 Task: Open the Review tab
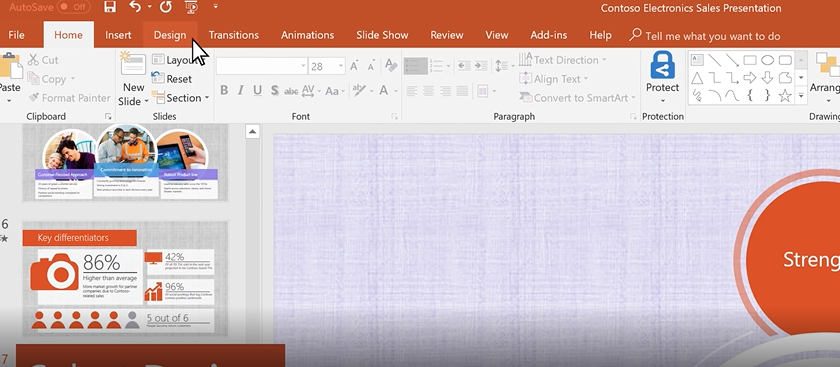[447, 35]
